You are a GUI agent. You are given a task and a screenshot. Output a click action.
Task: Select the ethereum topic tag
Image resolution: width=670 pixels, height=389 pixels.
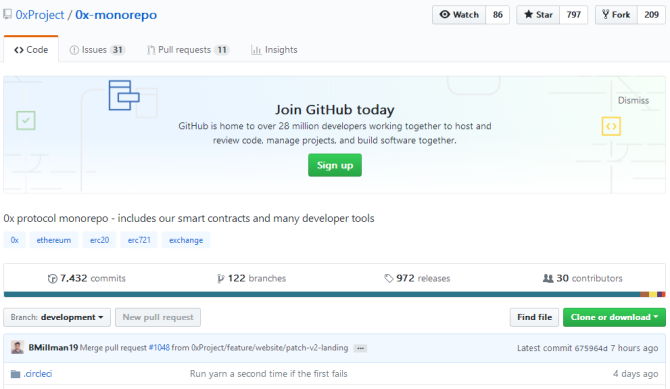click(x=54, y=240)
